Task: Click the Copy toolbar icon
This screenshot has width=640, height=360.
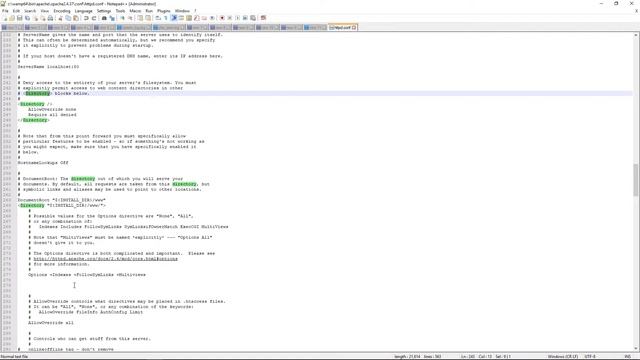Action: pos(69,18)
